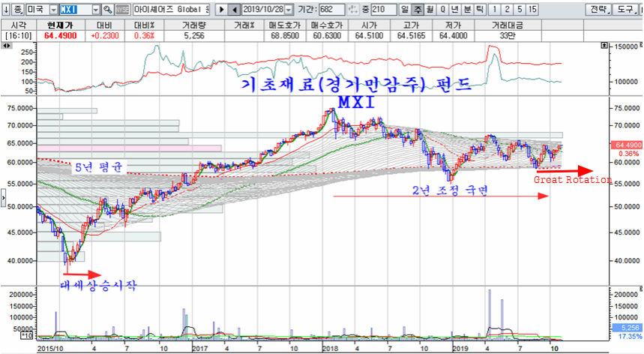644x354 pixels.
Task: Click the 5년 평균 annotation label
Action: tap(98, 167)
